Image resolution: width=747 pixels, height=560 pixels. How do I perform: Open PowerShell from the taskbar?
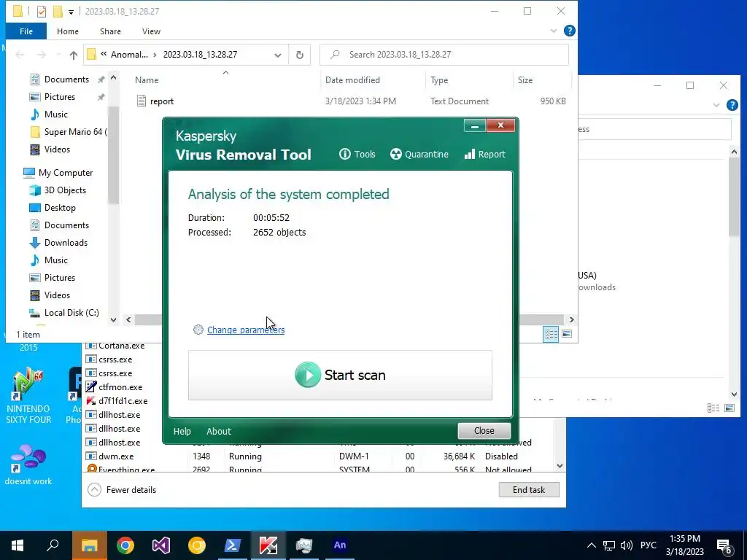233,545
